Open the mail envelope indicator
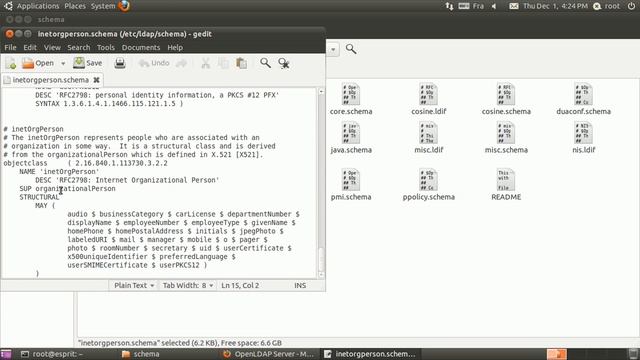 (513, 6)
